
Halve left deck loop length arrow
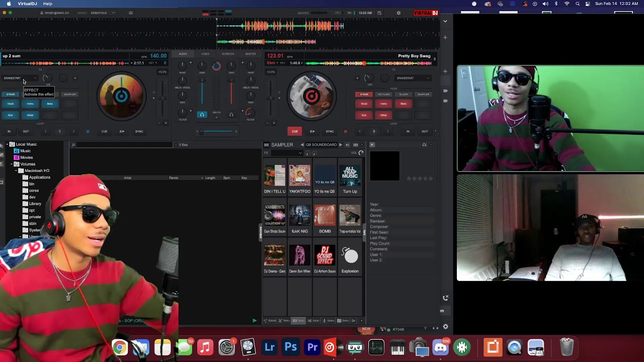(x=46, y=131)
